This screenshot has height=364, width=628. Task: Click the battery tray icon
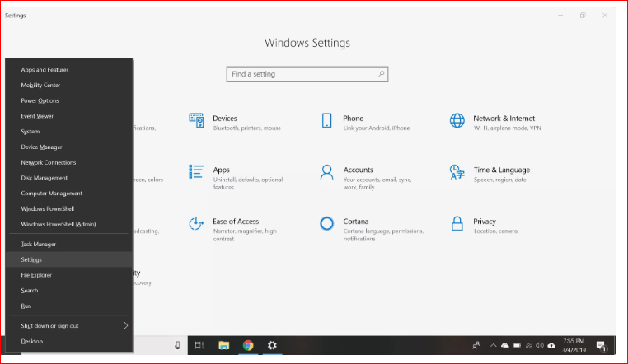pos(517,345)
